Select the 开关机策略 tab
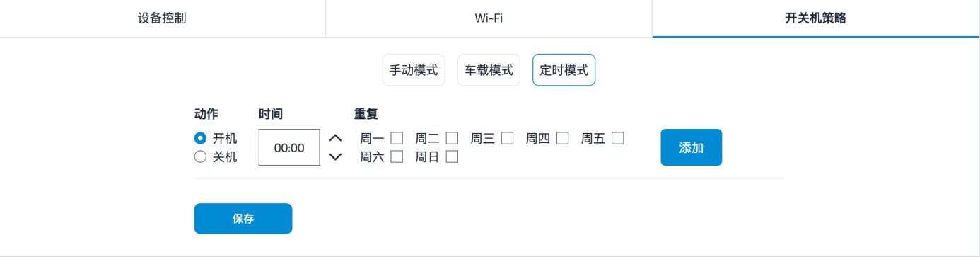This screenshot has height=257, width=980. click(x=816, y=18)
